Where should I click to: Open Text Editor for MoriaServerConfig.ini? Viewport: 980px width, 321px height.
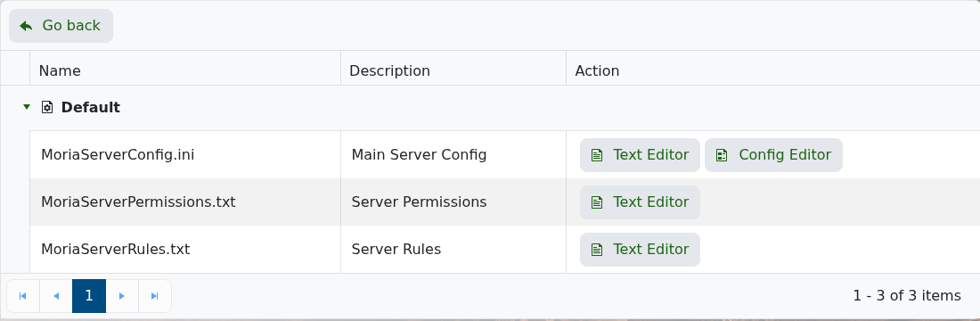coord(640,154)
